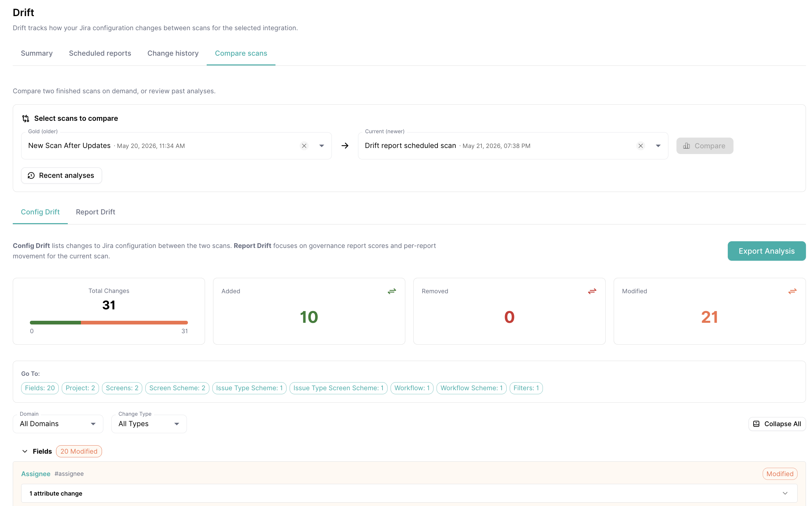Clear the Gold (older) scan selection
The height and width of the screenshot is (506, 812).
(x=304, y=146)
